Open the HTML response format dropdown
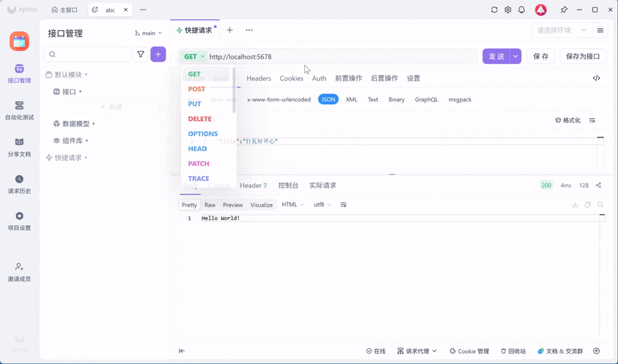Image resolution: width=618 pixels, height=364 pixels. [293, 204]
